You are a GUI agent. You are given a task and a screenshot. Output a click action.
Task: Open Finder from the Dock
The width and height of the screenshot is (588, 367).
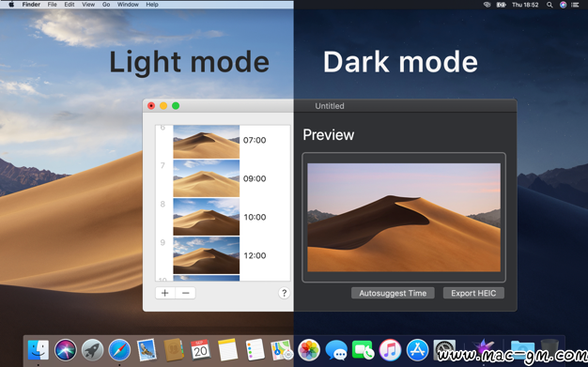[x=39, y=350]
